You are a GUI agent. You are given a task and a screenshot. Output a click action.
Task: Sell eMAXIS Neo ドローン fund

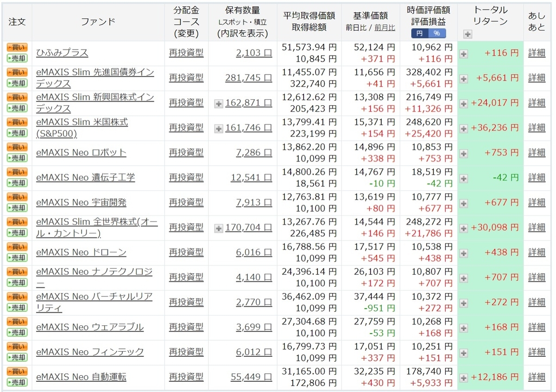coord(17,259)
